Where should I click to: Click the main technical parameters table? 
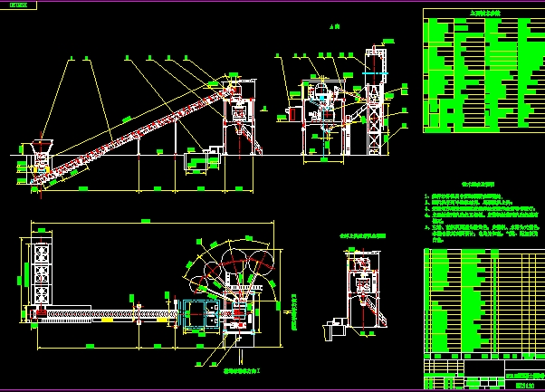483,71
